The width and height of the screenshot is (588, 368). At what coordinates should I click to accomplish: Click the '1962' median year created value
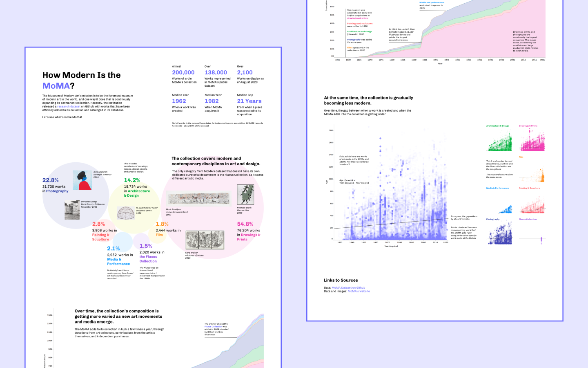(179, 101)
